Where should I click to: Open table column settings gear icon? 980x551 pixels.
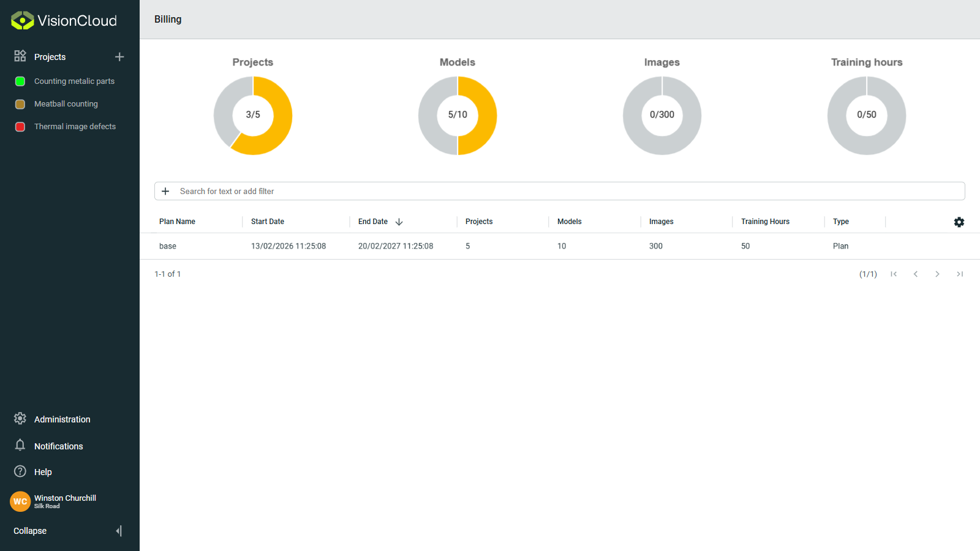[x=959, y=222]
